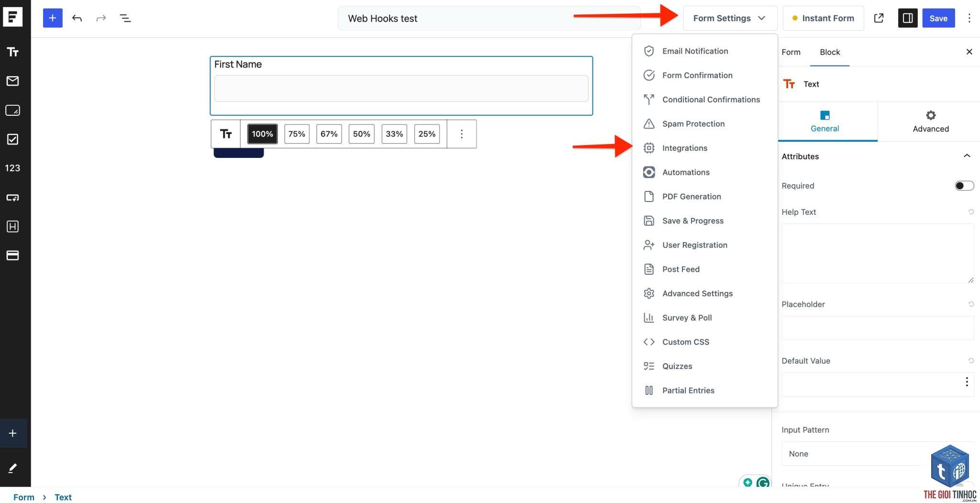
Task: Open Integrations from the menu
Action: pyautogui.click(x=704, y=148)
